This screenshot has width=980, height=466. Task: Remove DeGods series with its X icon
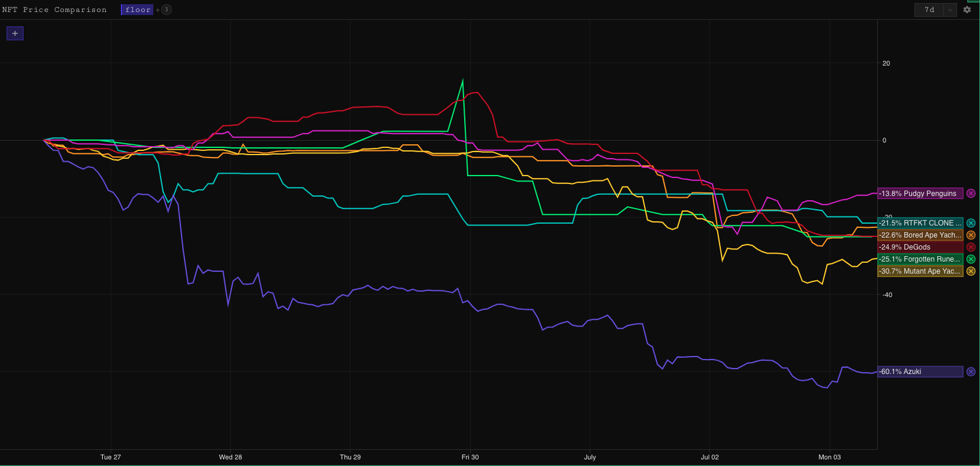pos(971,247)
